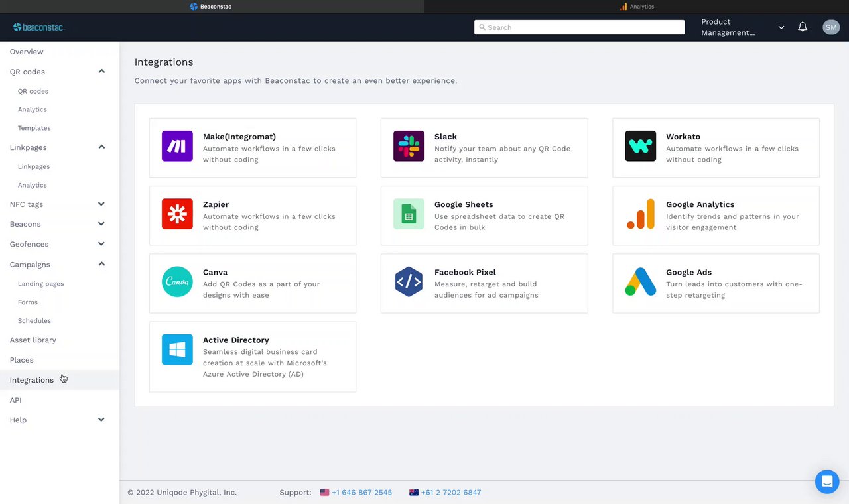
Task: Open the QR codes sub-item
Action: click(33, 91)
